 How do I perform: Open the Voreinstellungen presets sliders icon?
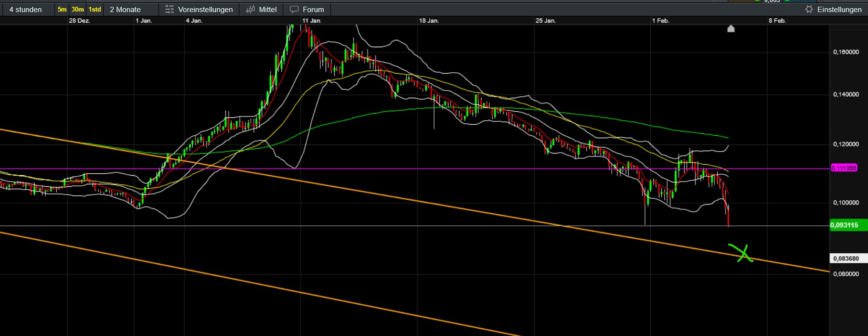[170, 10]
